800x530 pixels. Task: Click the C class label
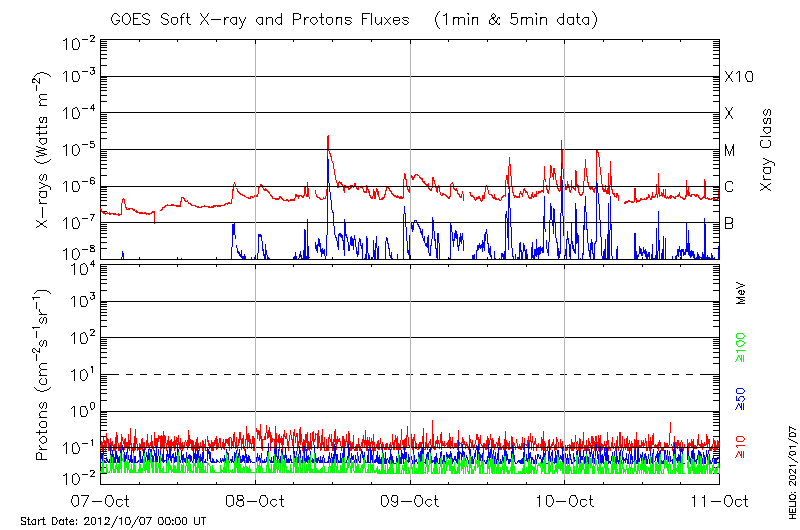pos(730,187)
